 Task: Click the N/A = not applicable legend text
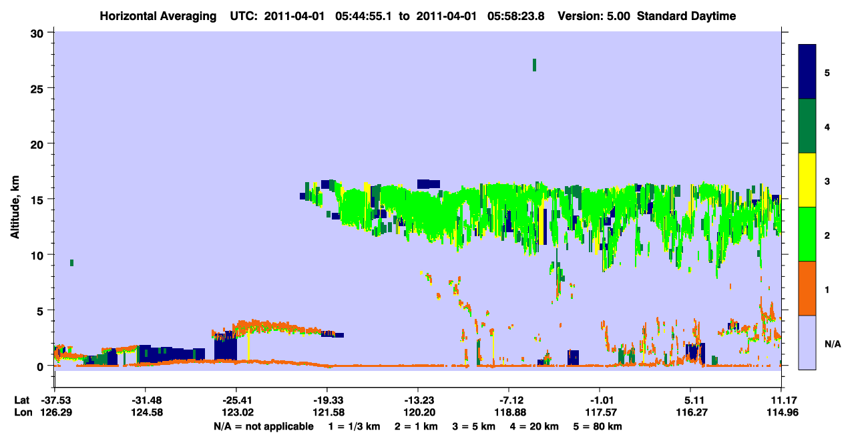[264, 426]
